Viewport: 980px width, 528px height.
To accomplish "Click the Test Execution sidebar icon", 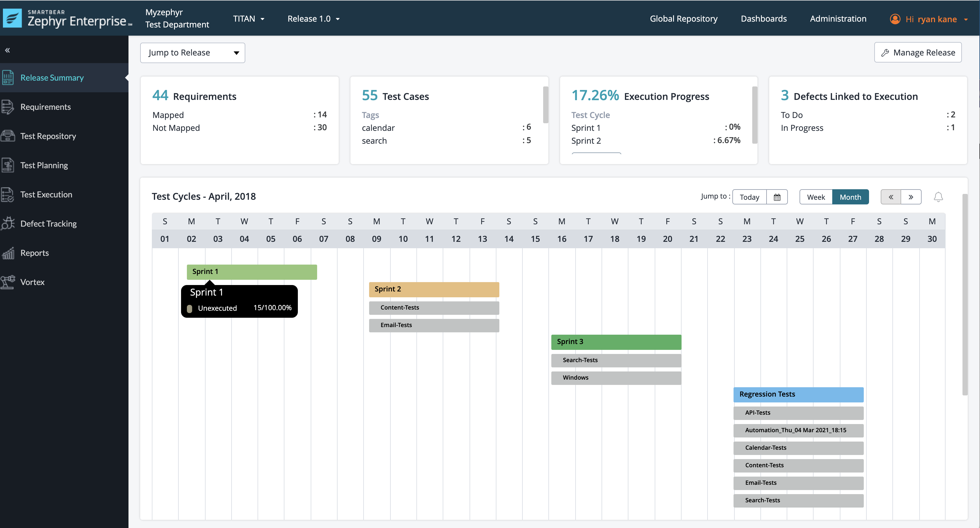I will pyautogui.click(x=8, y=194).
